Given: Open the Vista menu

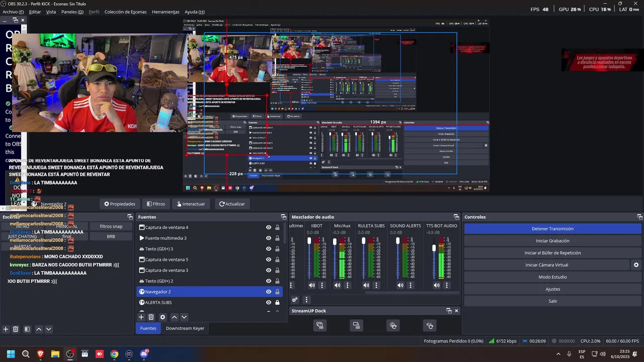Looking at the screenshot, I should point(51,12).
